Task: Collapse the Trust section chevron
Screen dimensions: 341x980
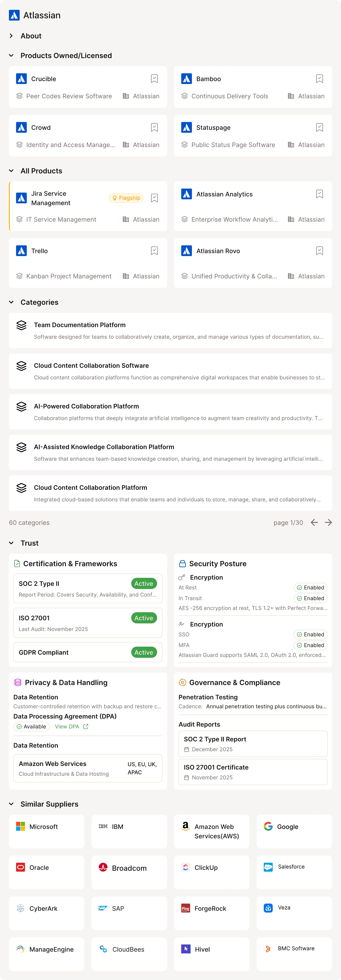Action: pos(11,543)
